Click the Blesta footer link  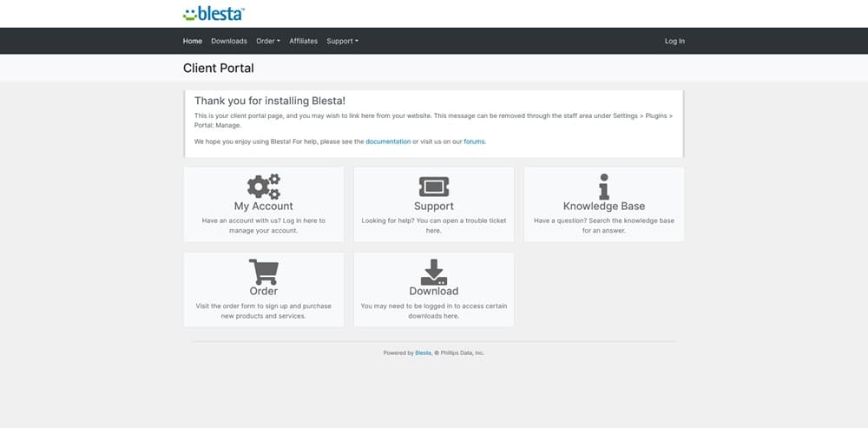click(423, 352)
